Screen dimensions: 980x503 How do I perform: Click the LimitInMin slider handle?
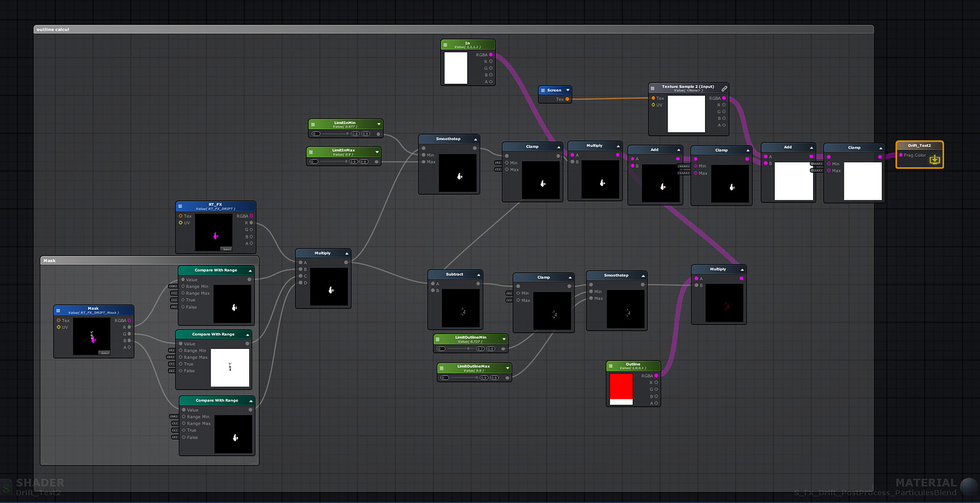click(x=347, y=134)
